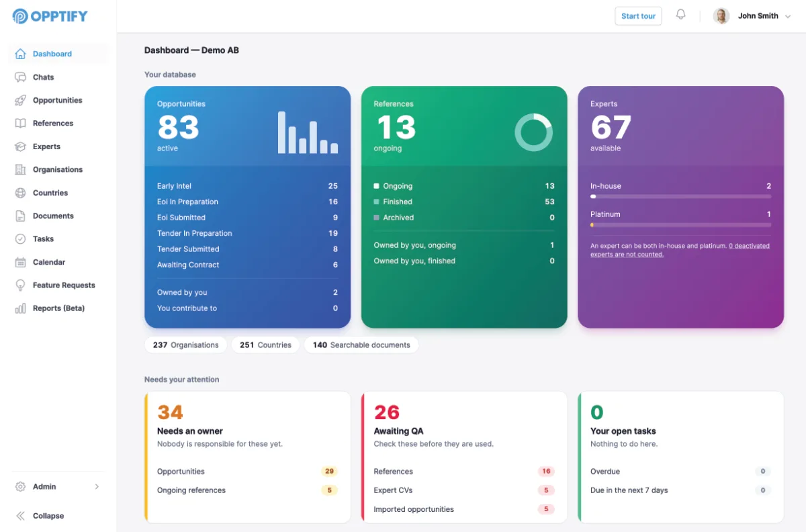The image size is (806, 532).
Task: Click Due in the next 7 days
Action: pyautogui.click(x=680, y=490)
